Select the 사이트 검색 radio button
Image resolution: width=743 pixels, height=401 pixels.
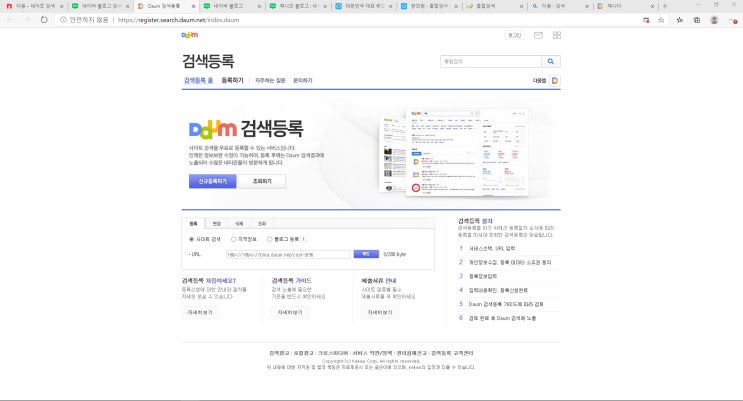191,239
